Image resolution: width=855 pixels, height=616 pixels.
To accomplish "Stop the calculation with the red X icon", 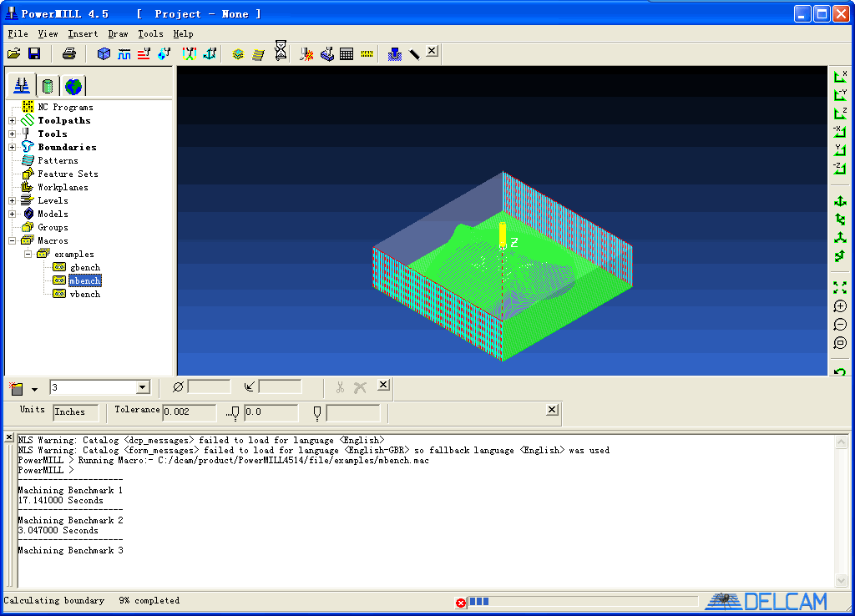I will 461,603.
